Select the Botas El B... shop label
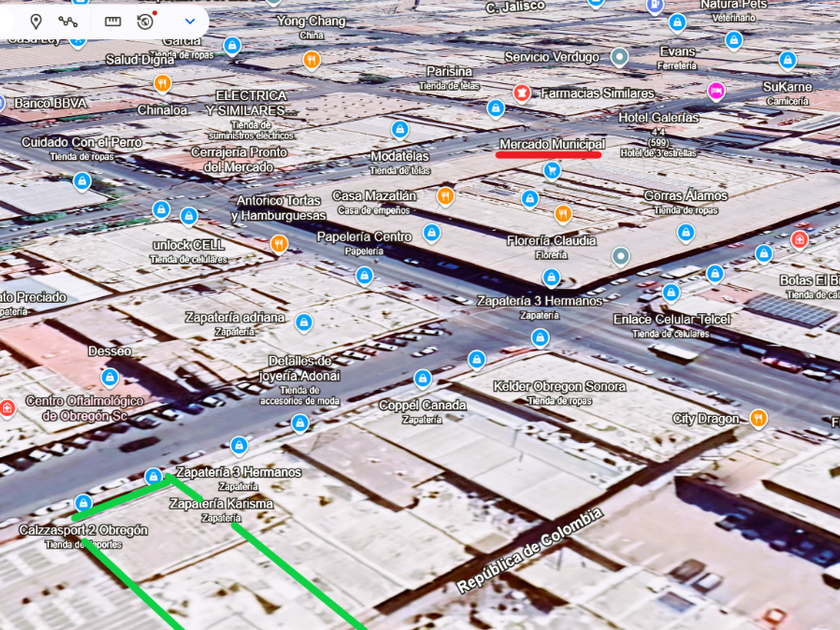The width and height of the screenshot is (840, 630). click(x=810, y=287)
